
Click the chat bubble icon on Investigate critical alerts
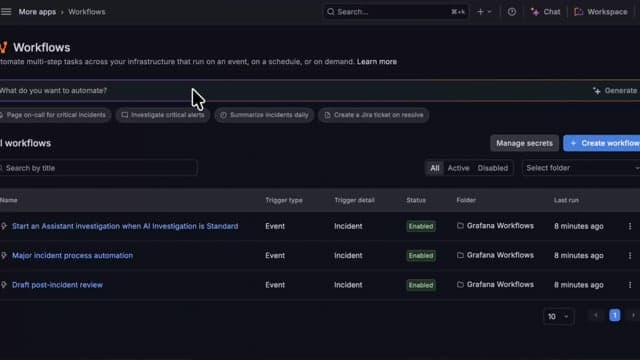pos(125,115)
